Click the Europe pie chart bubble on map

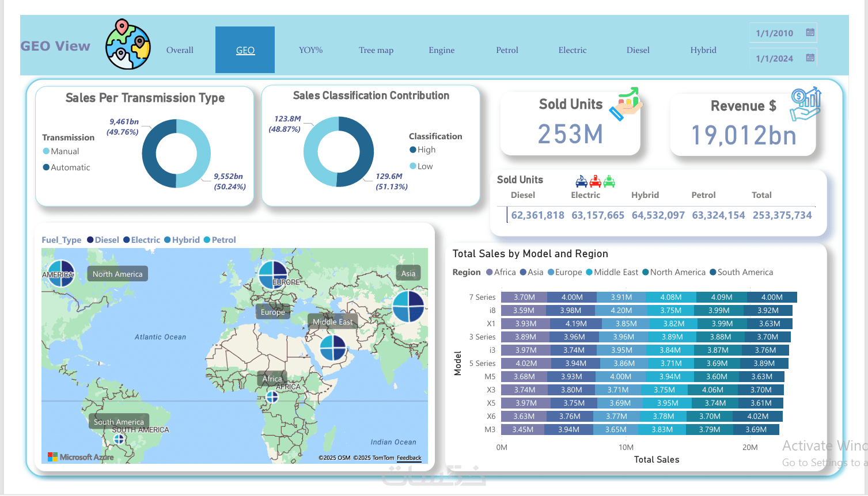pos(273,274)
